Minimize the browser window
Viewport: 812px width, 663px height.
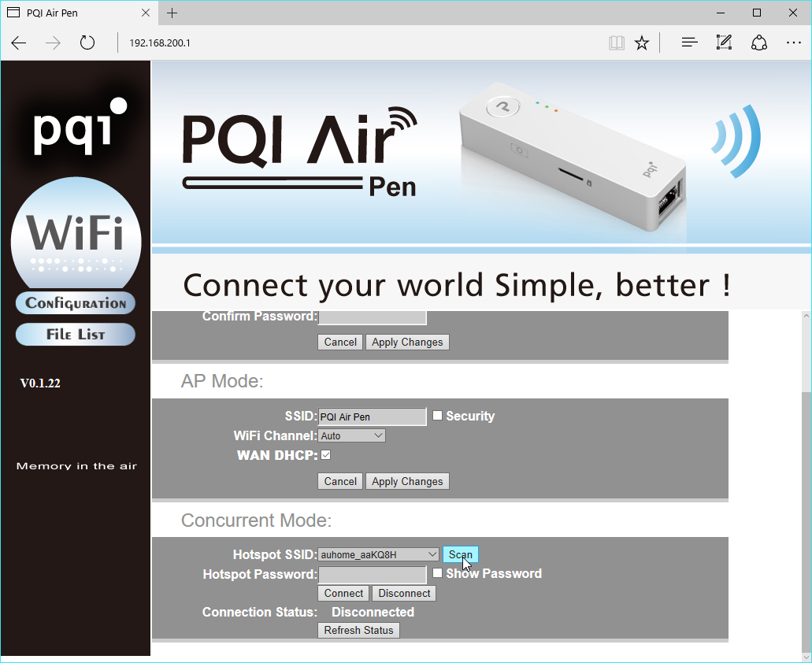click(721, 13)
